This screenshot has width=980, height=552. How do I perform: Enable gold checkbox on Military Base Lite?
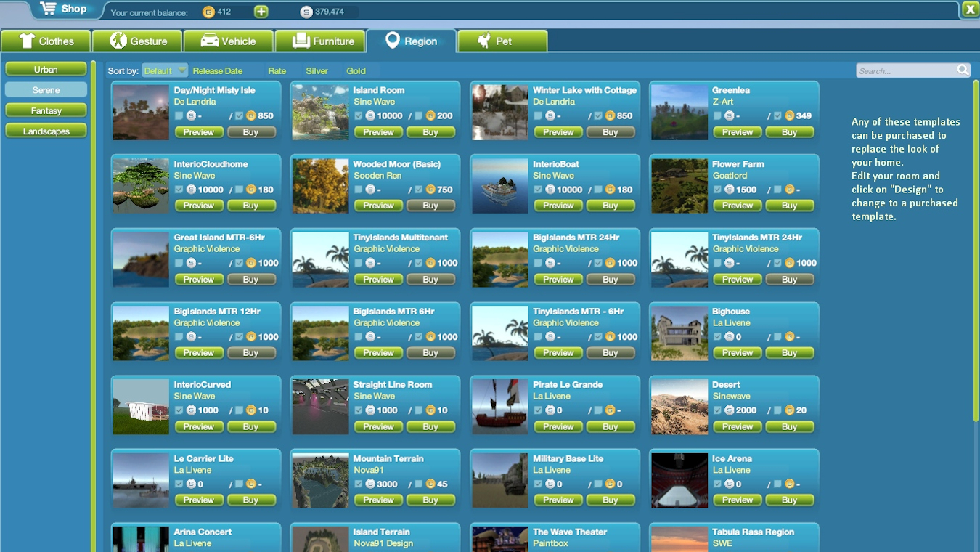point(598,484)
